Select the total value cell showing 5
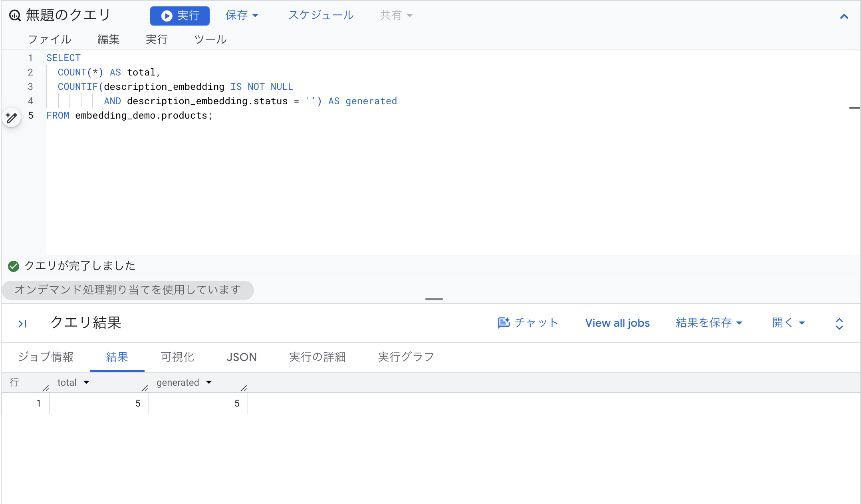This screenshot has width=861, height=504. tap(99, 403)
